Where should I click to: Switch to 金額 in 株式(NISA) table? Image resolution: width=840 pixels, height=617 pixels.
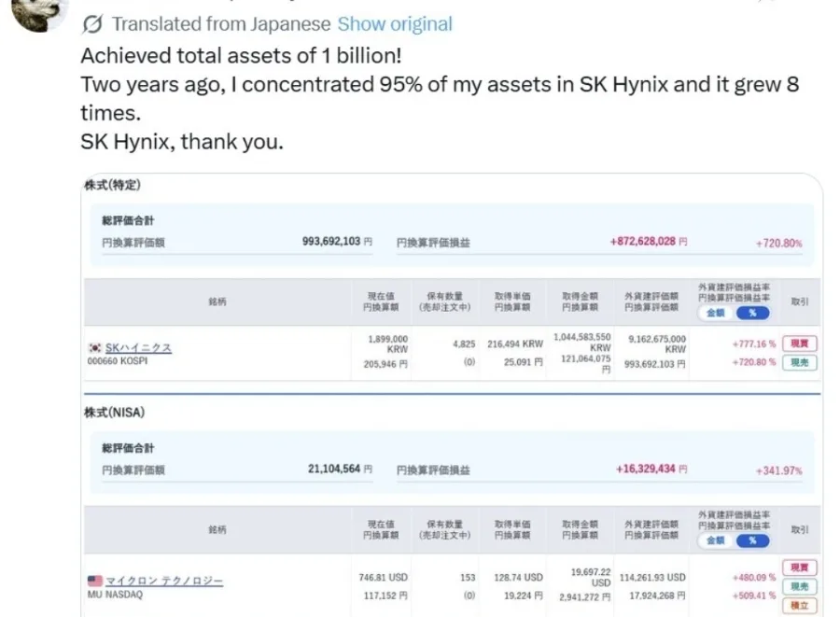[x=716, y=541]
